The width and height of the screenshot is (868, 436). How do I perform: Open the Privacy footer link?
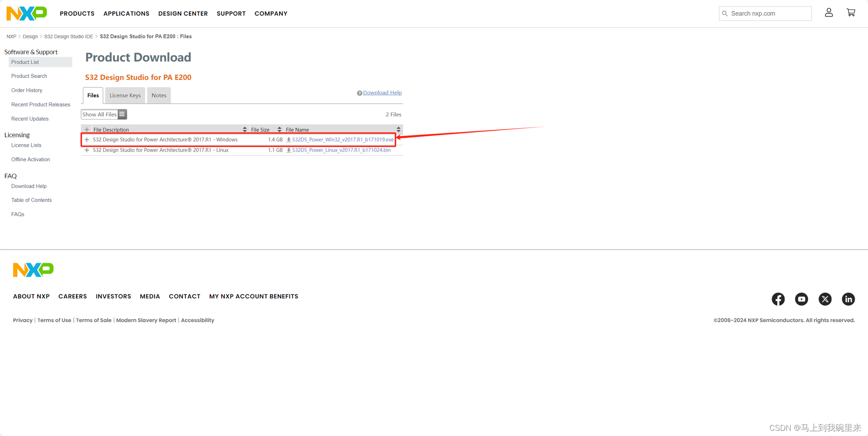pyautogui.click(x=23, y=320)
